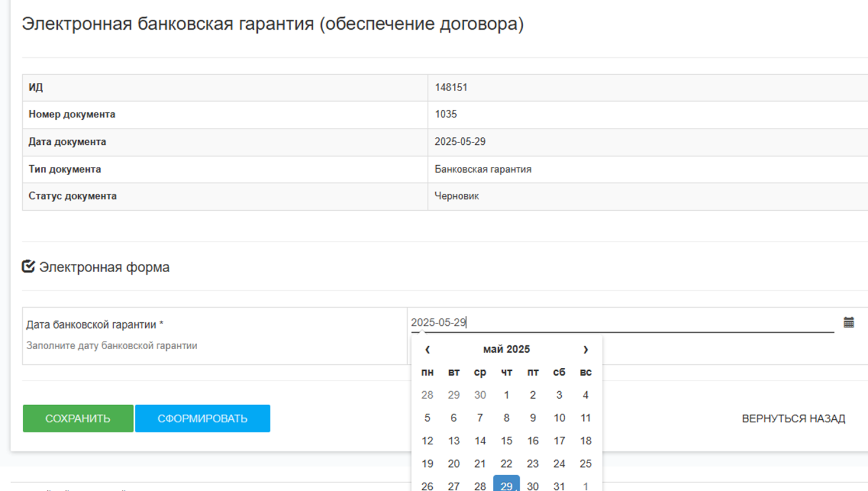Go to next month in date picker
This screenshot has width=868, height=491.
[586, 349]
